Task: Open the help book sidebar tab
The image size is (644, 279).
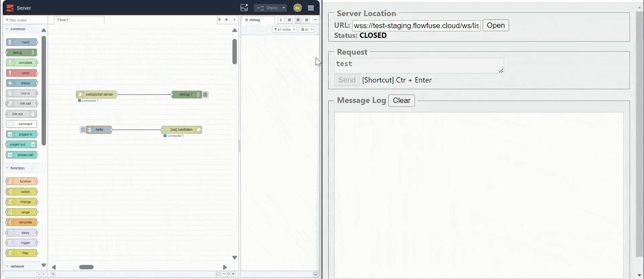Action: (x=289, y=20)
